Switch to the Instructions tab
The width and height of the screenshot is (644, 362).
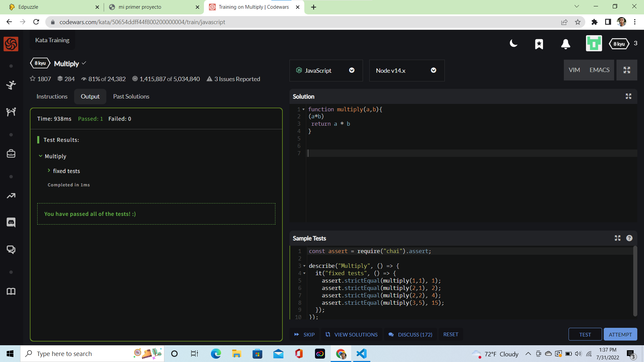52,96
